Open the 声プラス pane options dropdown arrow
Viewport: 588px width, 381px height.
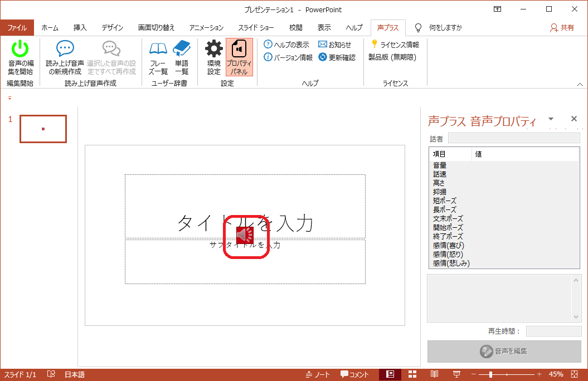click(x=551, y=119)
